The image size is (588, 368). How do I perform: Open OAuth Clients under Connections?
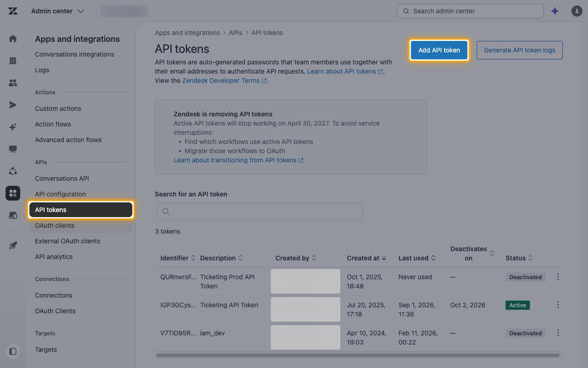click(55, 311)
